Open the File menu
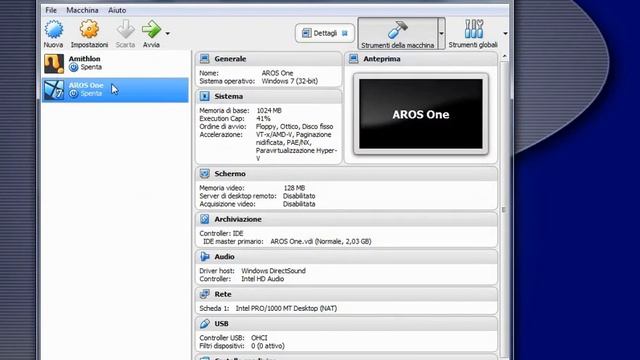This screenshot has width=640, height=360. 51,10
